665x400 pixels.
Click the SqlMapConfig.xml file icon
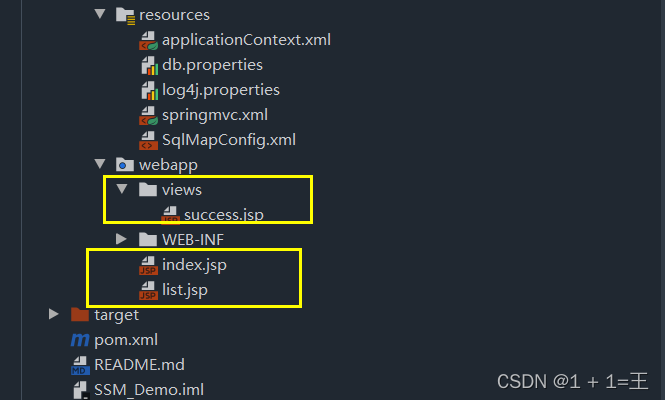click(x=148, y=140)
